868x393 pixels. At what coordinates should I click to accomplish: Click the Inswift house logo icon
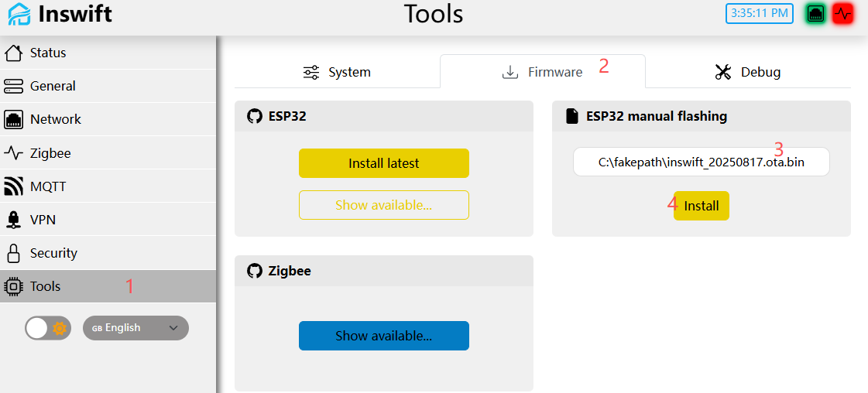[x=19, y=14]
